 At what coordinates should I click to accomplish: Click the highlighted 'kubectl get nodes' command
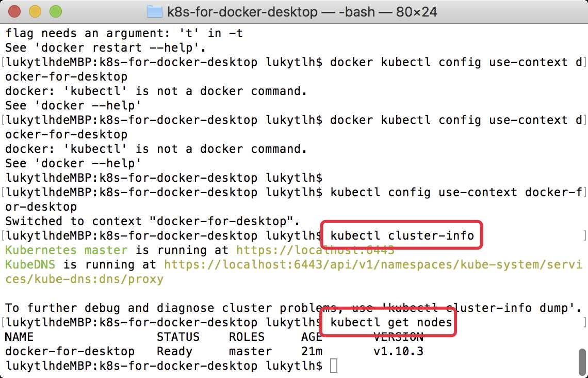click(x=391, y=323)
